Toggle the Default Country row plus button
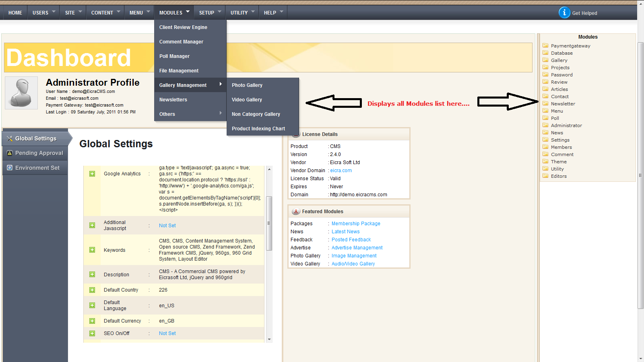The width and height of the screenshot is (644, 362). click(x=92, y=290)
